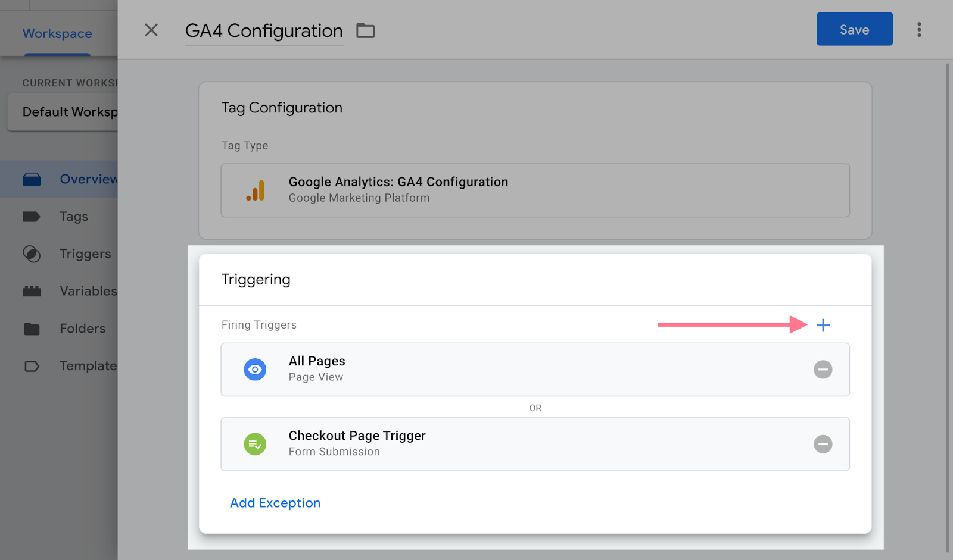Open the folder icon next to GA4 Configuration
The height and width of the screenshot is (560, 953).
(x=365, y=30)
